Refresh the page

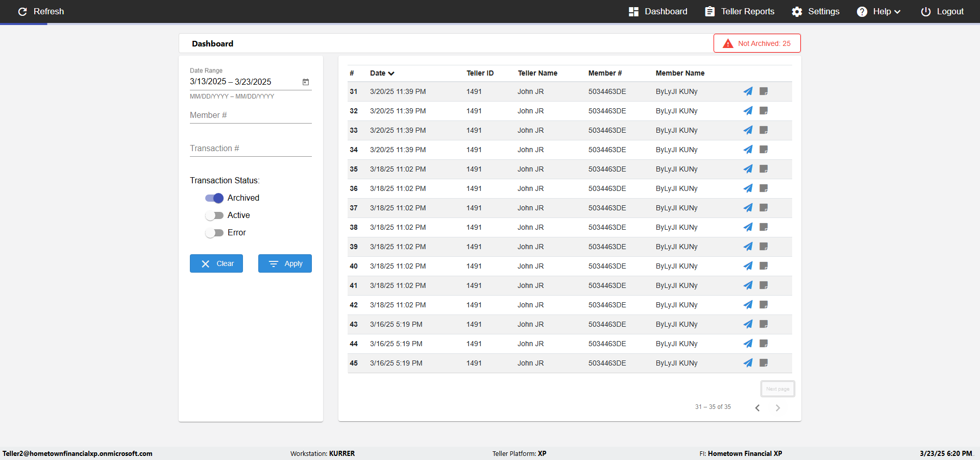click(41, 11)
